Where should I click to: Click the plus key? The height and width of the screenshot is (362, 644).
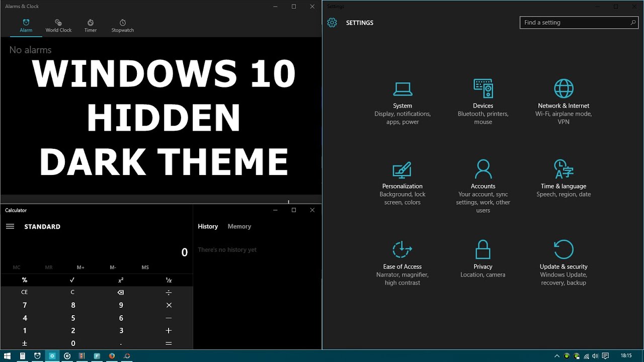click(169, 330)
